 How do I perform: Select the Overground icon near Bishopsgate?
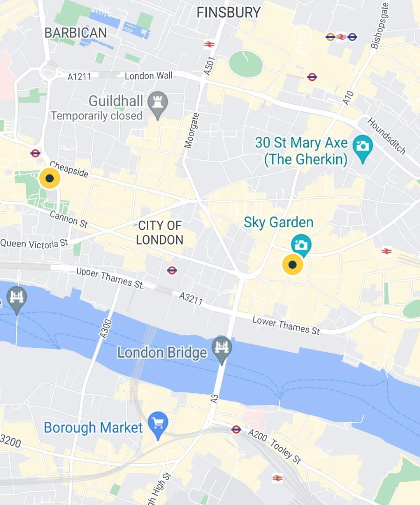pos(331,37)
